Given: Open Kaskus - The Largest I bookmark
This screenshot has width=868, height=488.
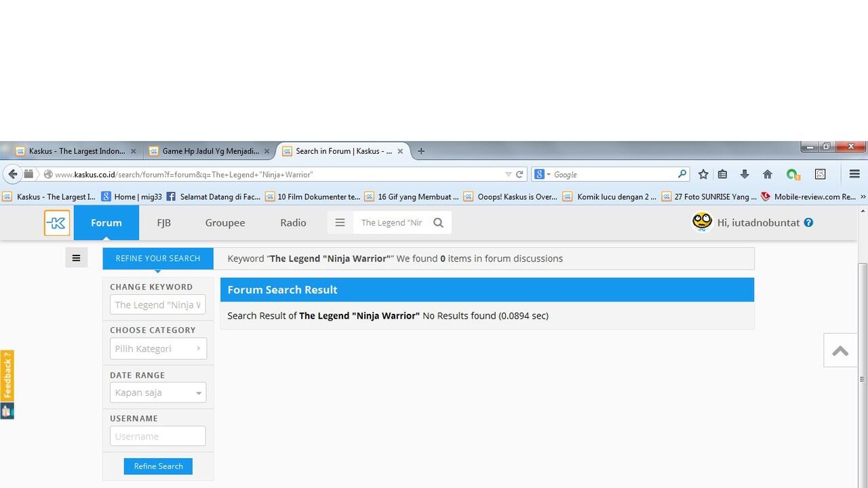Looking at the screenshot, I should 49,197.
